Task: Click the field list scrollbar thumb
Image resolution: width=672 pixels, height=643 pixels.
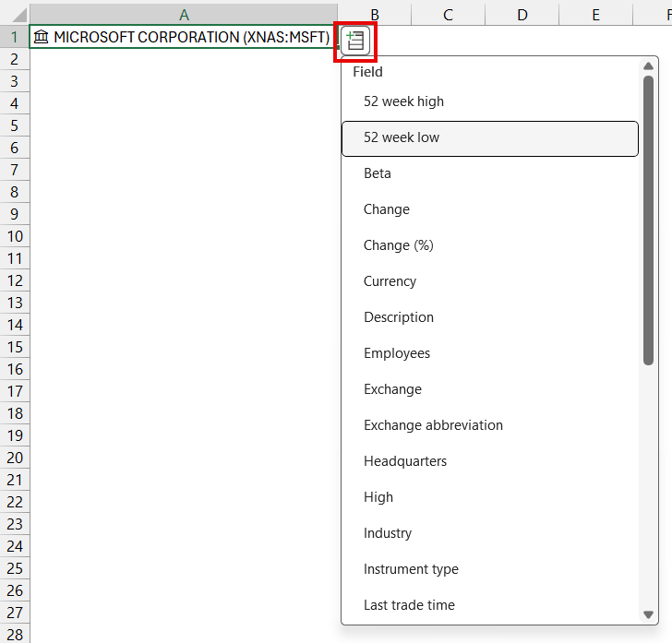Action: [x=648, y=220]
